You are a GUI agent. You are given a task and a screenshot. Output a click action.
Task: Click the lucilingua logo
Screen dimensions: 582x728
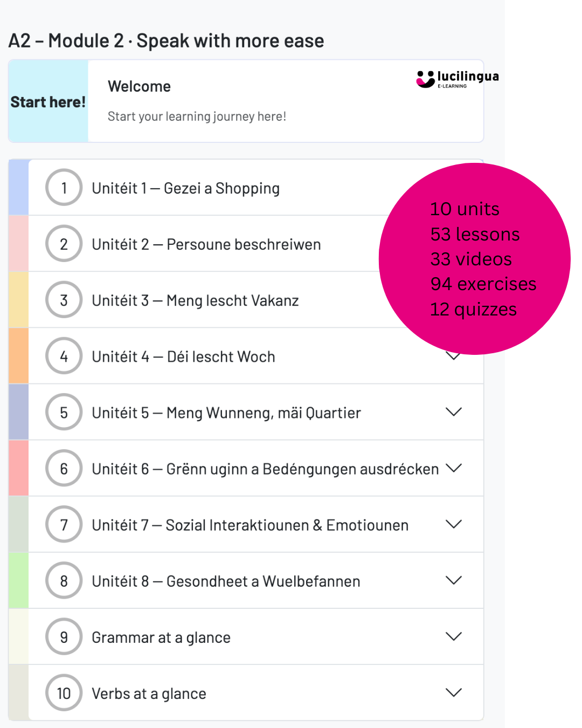coord(457,79)
